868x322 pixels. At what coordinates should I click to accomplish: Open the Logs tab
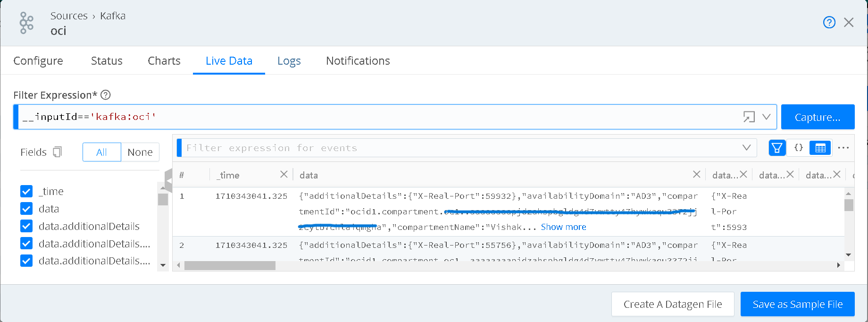[x=289, y=61]
